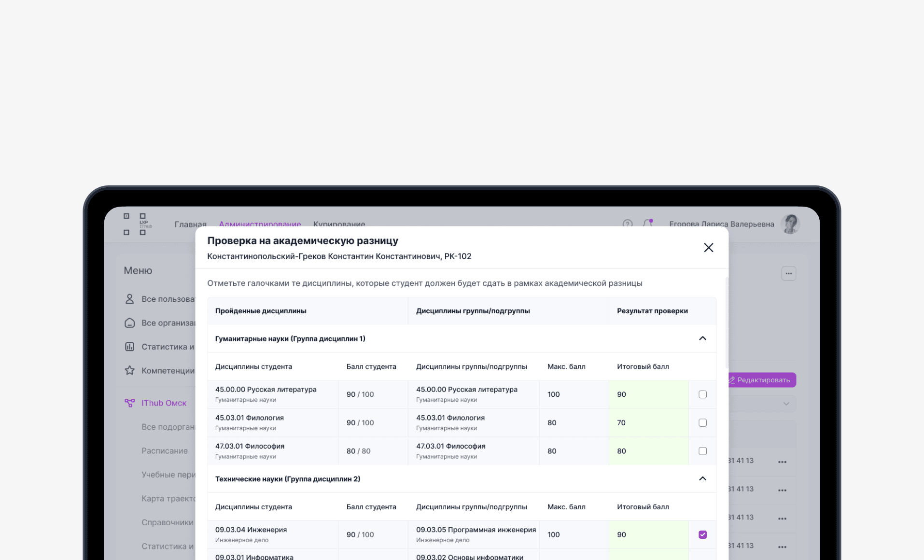Open Справочники in the sidebar
Viewport: 924px width, 560px height.
pyautogui.click(x=168, y=522)
